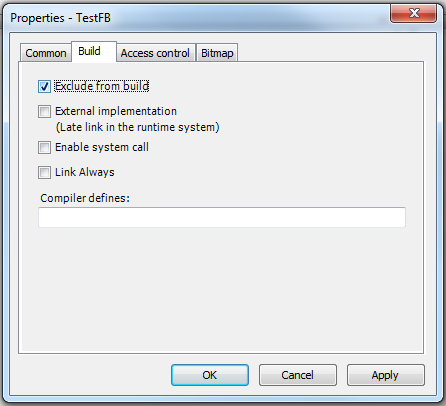The height and width of the screenshot is (406, 446).
Task: Click the 'External implementation' label text
Action: point(116,111)
